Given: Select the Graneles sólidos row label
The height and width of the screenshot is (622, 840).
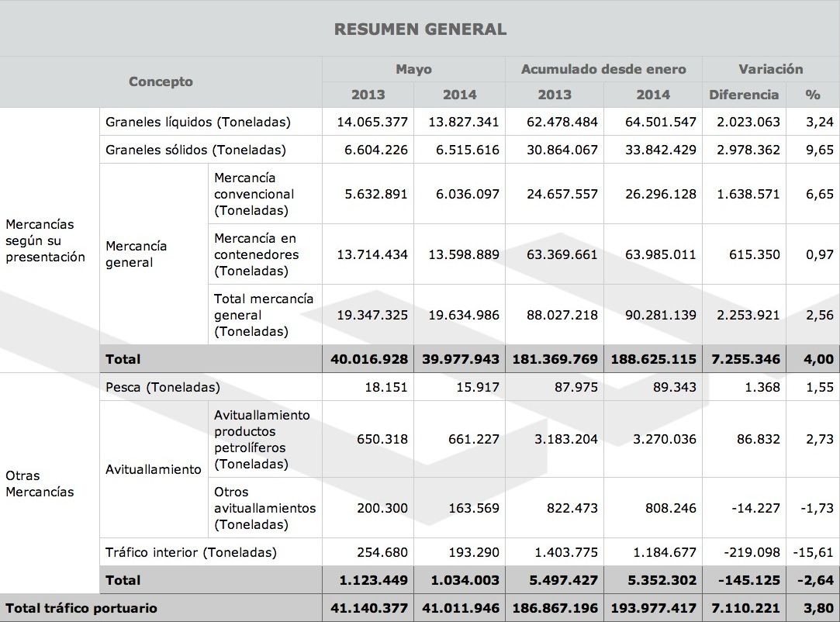Looking at the screenshot, I should (x=195, y=150).
